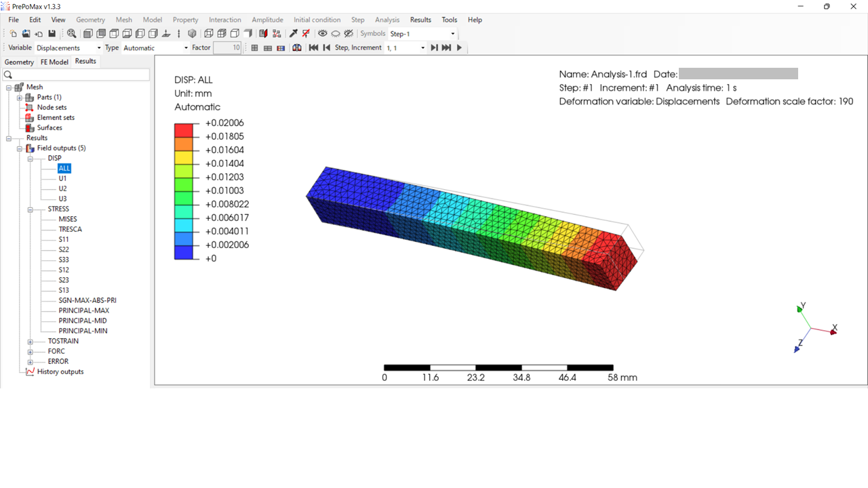The height and width of the screenshot is (488, 868).
Task: Open the Edit menu
Action: point(35,20)
